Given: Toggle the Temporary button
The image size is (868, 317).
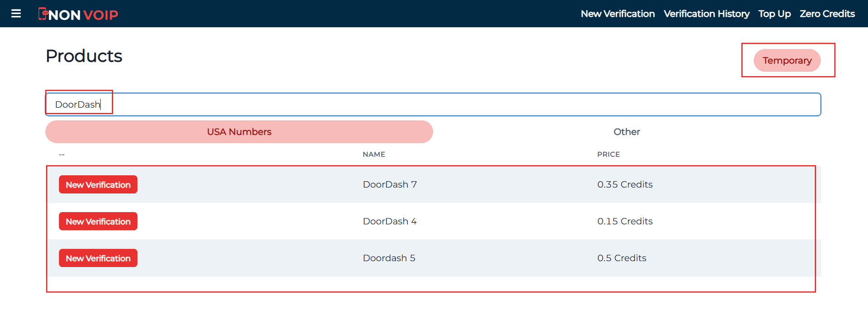Looking at the screenshot, I should [x=787, y=60].
